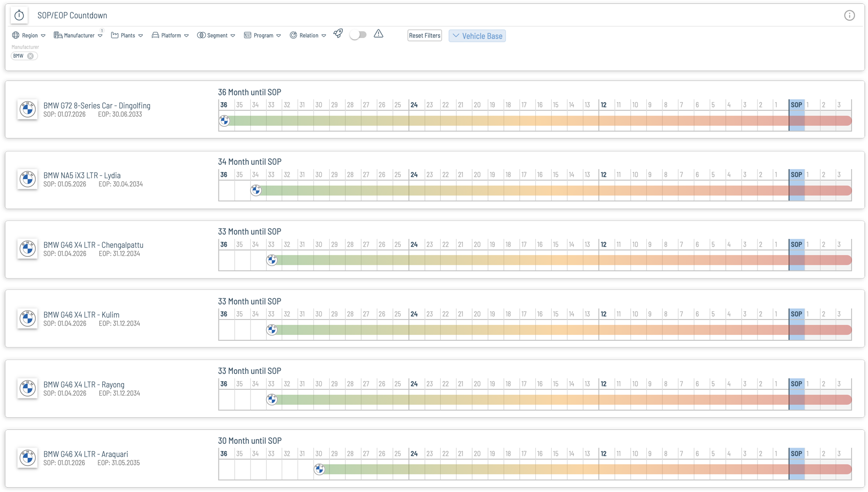The height and width of the screenshot is (492, 868).
Task: Click the warning triangle icon
Action: point(379,34)
